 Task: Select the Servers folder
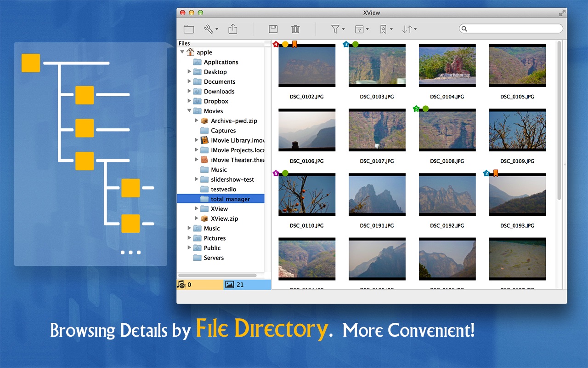click(x=214, y=258)
